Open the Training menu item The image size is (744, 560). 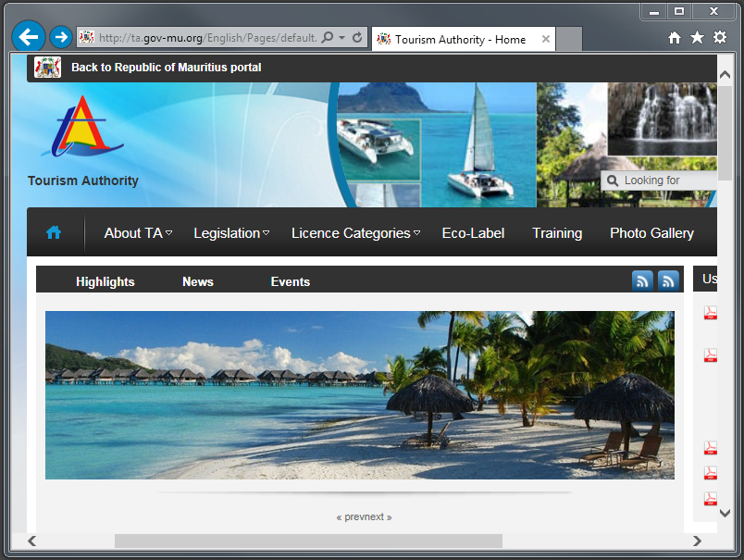click(x=557, y=233)
